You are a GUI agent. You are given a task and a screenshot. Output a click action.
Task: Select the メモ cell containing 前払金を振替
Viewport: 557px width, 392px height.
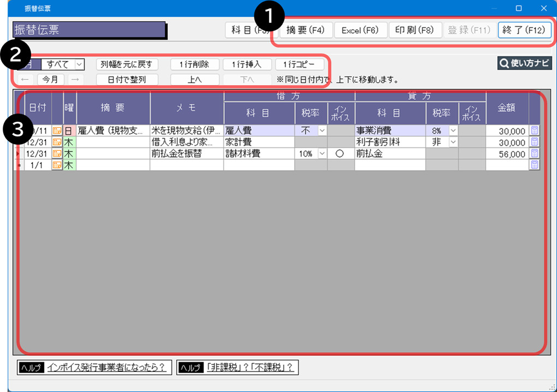186,153
